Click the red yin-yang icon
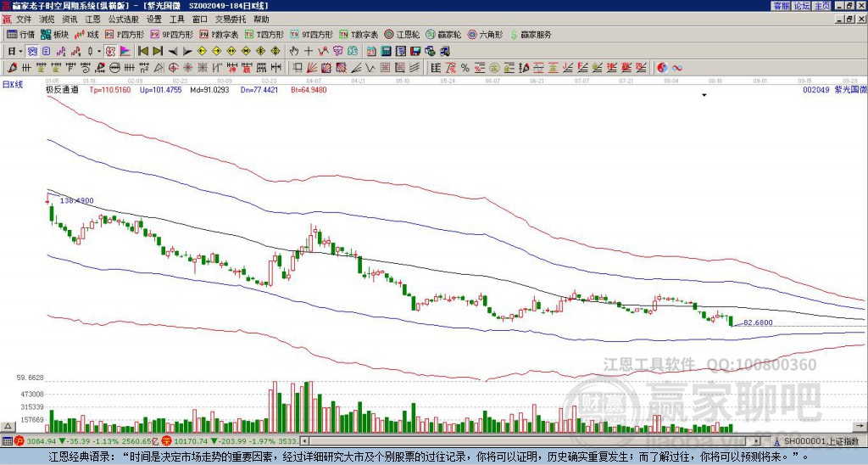This screenshot has width=868, height=465. (x=662, y=68)
